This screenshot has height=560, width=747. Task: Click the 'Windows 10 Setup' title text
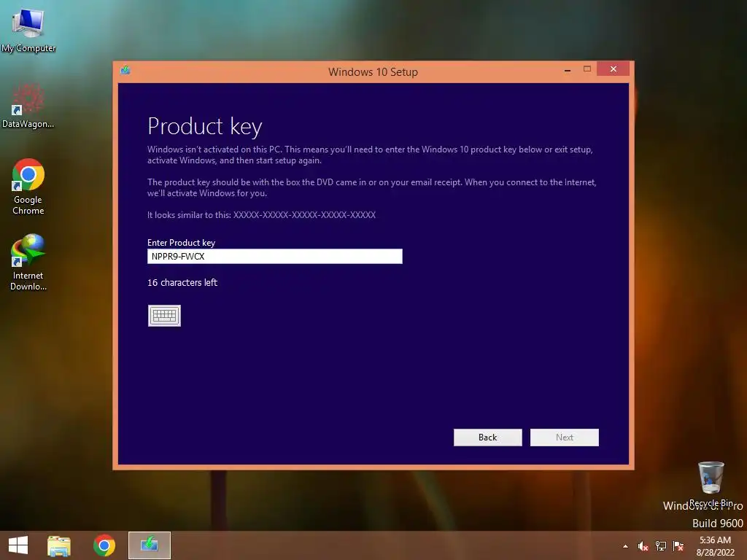373,72
